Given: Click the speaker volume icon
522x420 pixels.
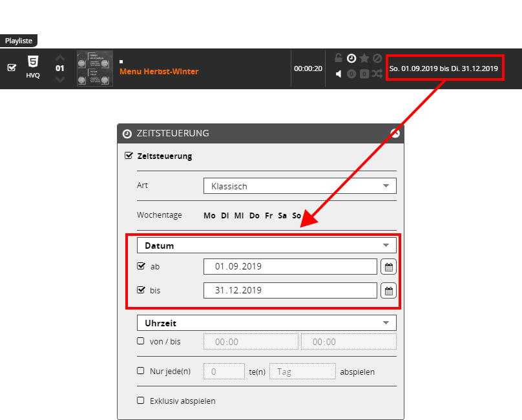Looking at the screenshot, I should [x=339, y=74].
